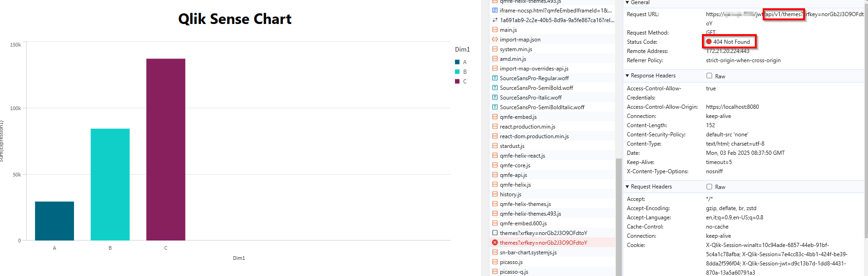Select the qmfe-helix-themes.js request
Viewport: 868px width, 276px height.
[x=553, y=204]
